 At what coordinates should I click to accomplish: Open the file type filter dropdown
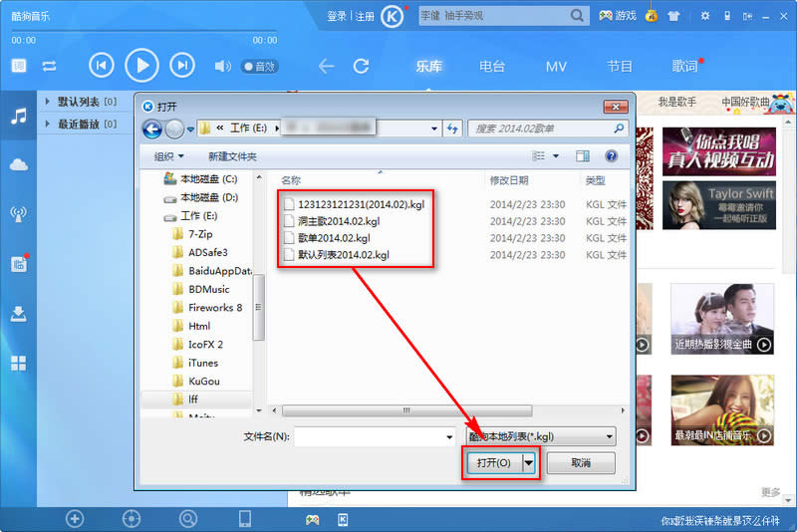[541, 436]
